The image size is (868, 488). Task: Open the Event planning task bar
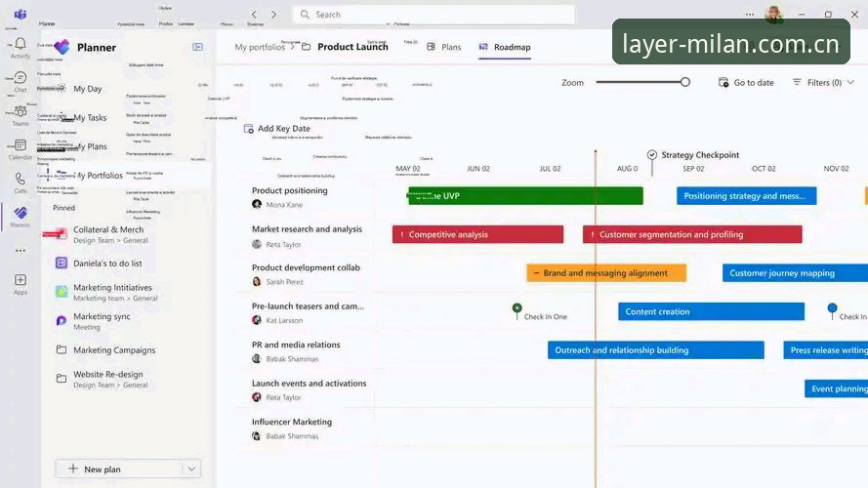836,388
